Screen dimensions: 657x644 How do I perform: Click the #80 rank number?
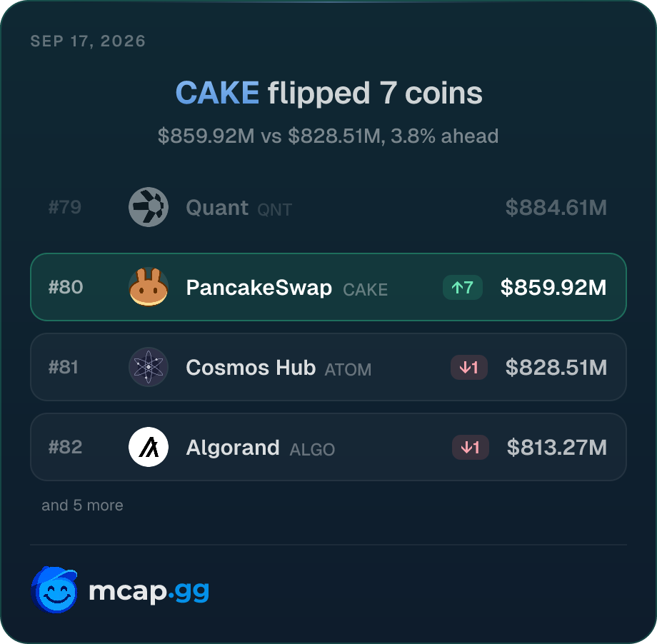[x=66, y=288]
